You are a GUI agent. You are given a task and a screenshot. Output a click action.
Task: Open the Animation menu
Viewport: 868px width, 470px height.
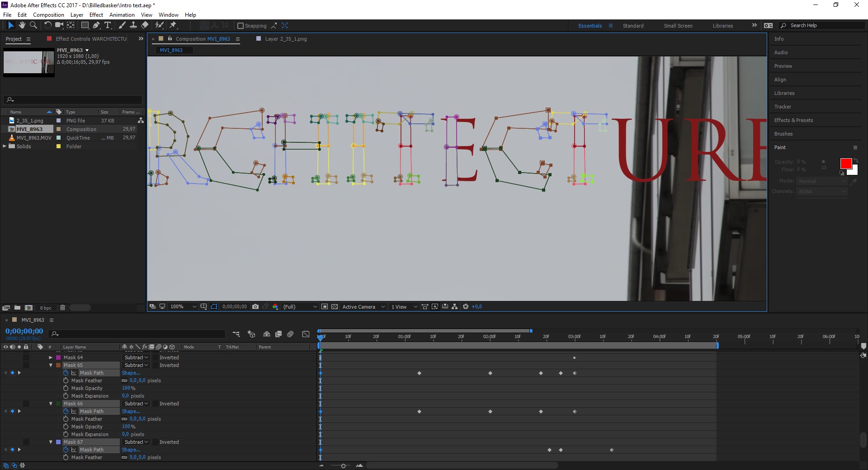point(122,15)
